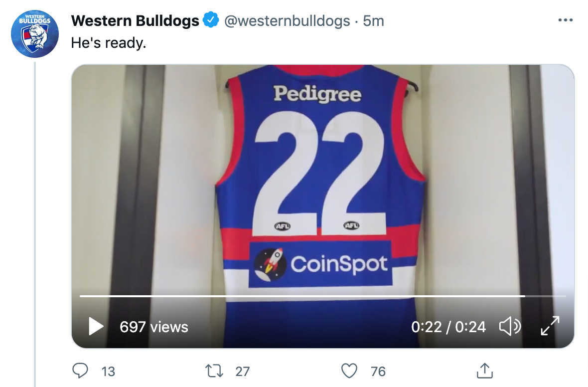Expand the video to fullscreen
The image size is (588, 387).
[x=550, y=326]
